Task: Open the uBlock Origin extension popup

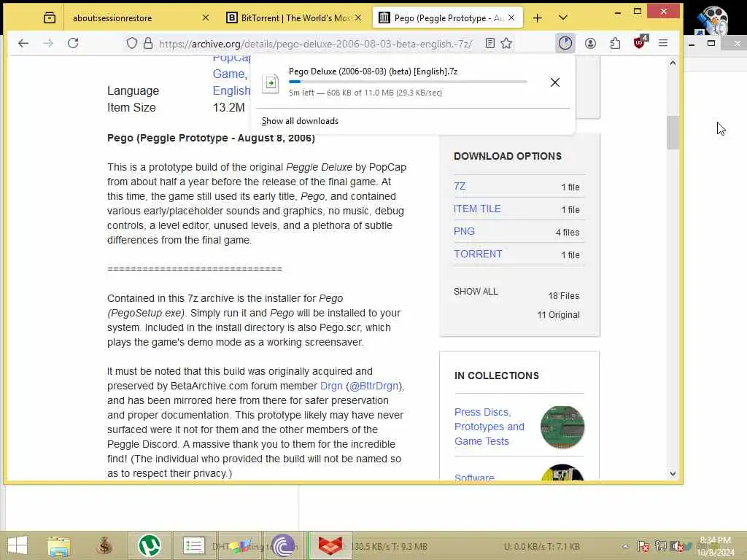Action: [x=640, y=42]
